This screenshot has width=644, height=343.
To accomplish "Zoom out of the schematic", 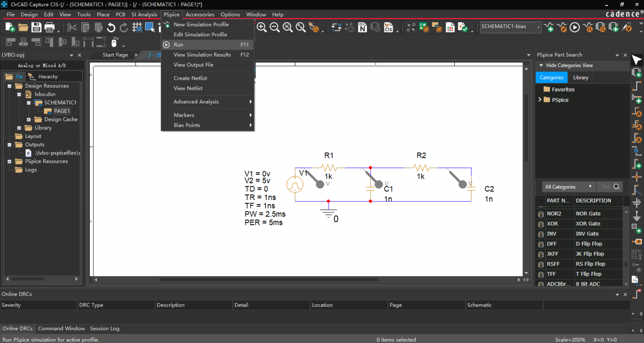I will click(275, 27).
